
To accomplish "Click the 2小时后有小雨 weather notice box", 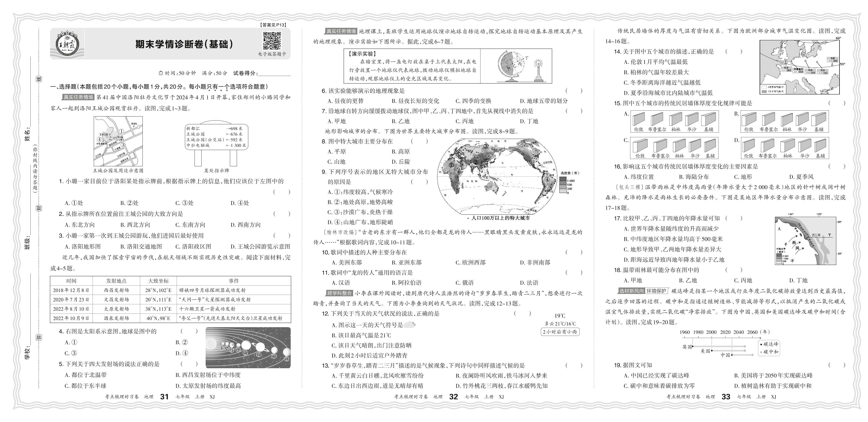I will tap(560, 332).
